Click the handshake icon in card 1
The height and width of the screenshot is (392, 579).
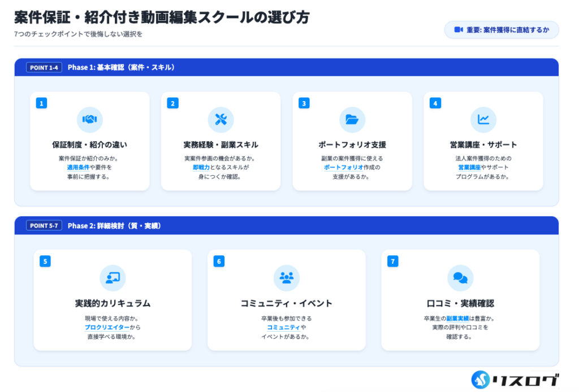89,120
